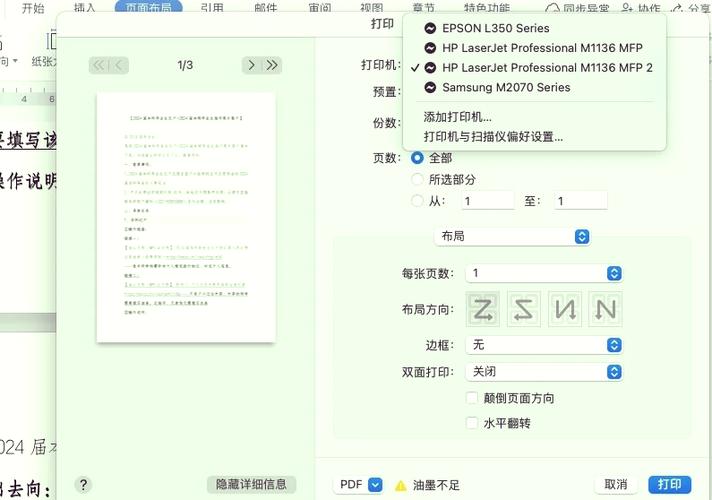Select HP LaserJet Professional M1136 MFP 2
The image size is (712, 500).
tap(534, 68)
